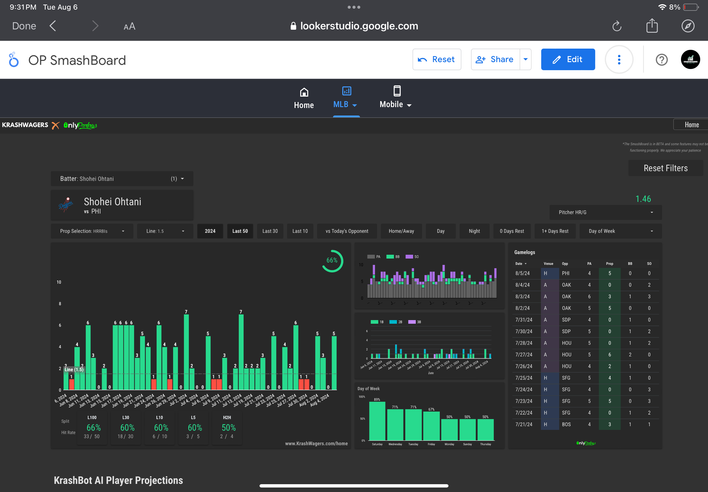Image resolution: width=708 pixels, height=492 pixels.
Task: Toggle the Last 10 filter
Action: (300, 231)
